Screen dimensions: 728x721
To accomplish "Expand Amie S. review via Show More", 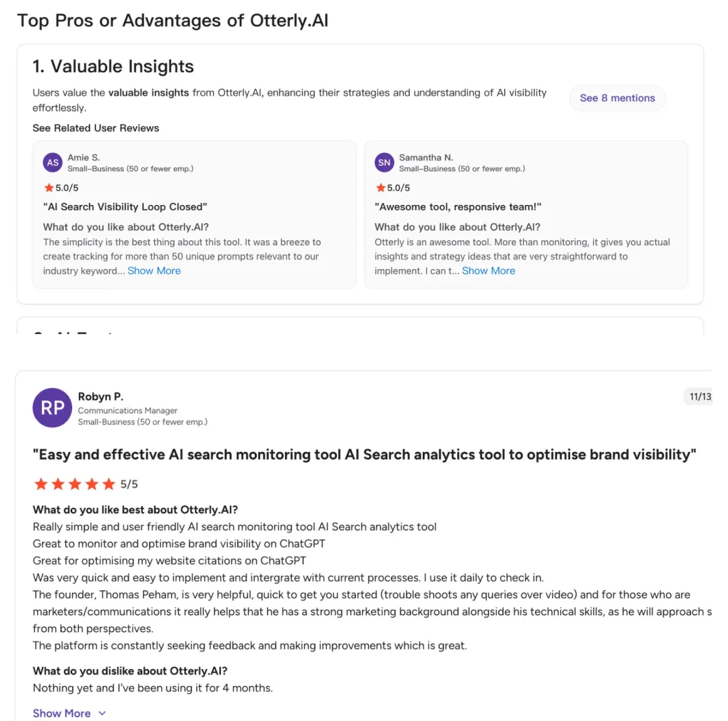I will point(154,270).
